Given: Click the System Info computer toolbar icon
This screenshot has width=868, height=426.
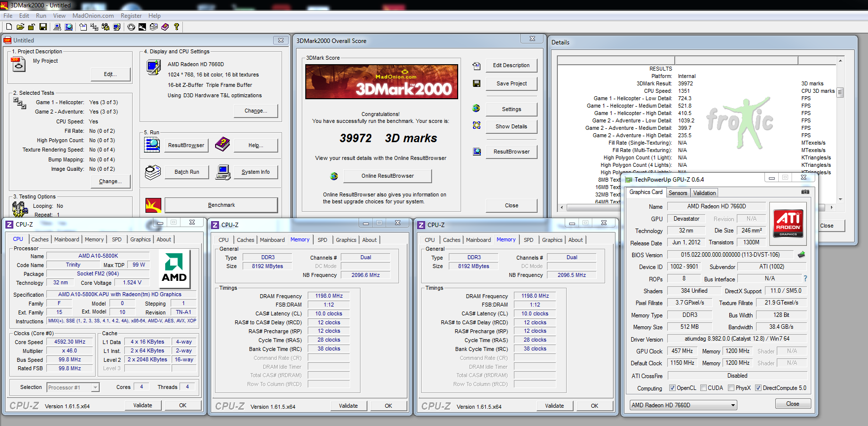Looking at the screenshot, I should (x=57, y=27).
